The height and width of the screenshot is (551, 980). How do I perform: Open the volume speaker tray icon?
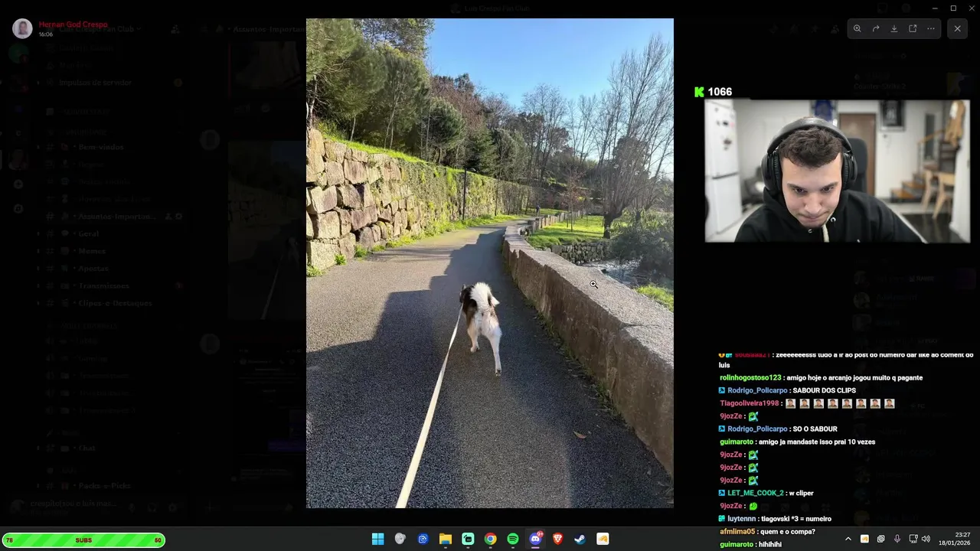click(x=926, y=540)
